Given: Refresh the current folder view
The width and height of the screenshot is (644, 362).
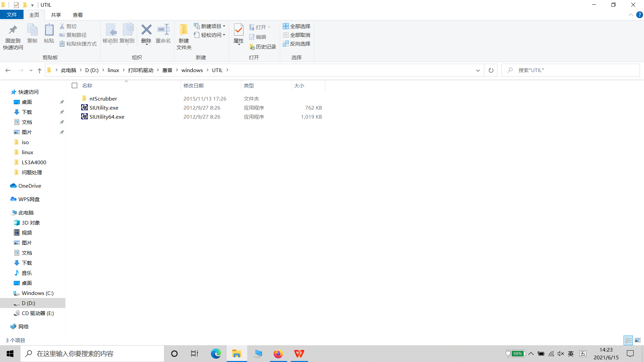Looking at the screenshot, I should pos(491,70).
